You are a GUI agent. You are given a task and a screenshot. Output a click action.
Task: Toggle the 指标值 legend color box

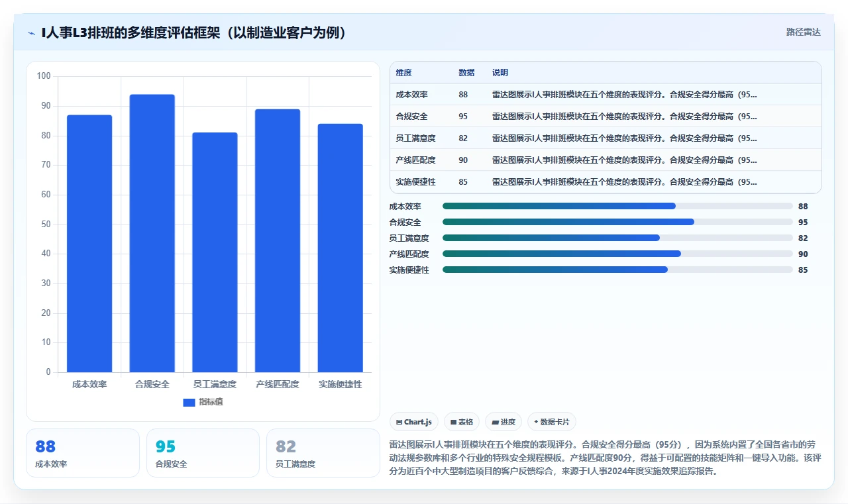pyautogui.click(x=189, y=402)
